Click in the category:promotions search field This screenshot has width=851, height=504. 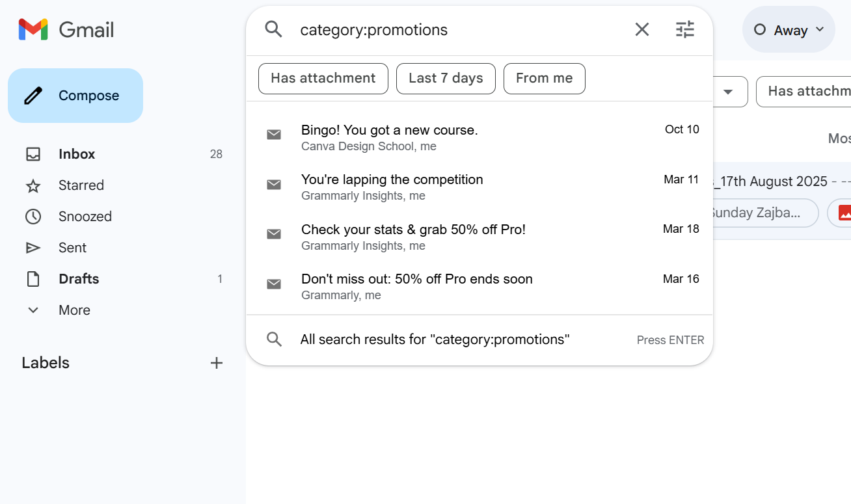pos(455,30)
